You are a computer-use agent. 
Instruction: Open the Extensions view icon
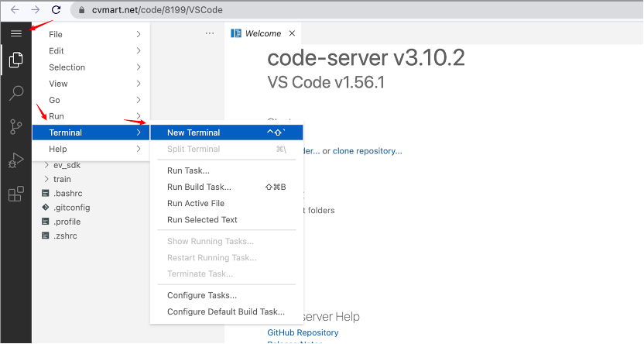click(15, 194)
